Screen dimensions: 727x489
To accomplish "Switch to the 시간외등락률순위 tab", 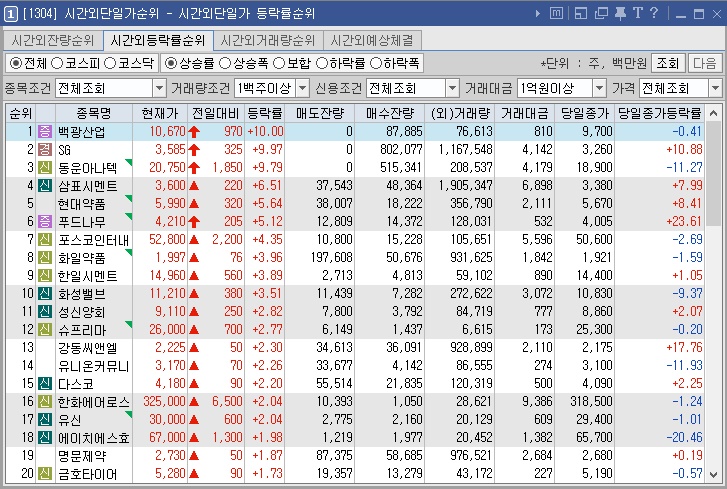I will pyautogui.click(x=158, y=40).
